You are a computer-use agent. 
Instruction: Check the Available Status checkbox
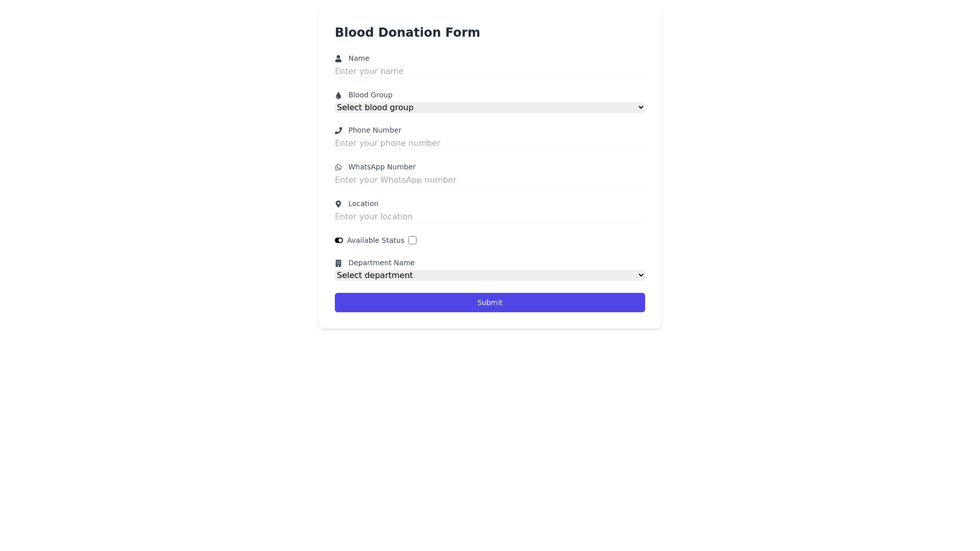412,240
